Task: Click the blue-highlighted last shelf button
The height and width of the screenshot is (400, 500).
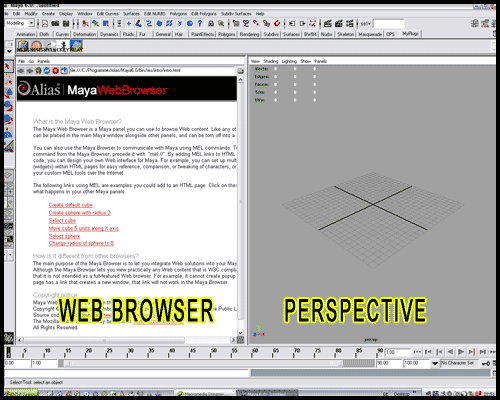Action: point(76,46)
